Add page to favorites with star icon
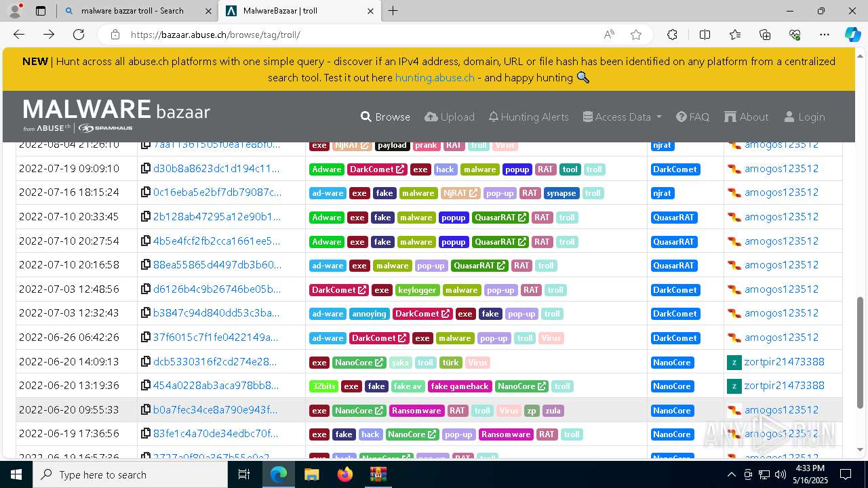The image size is (868, 488). 635,35
